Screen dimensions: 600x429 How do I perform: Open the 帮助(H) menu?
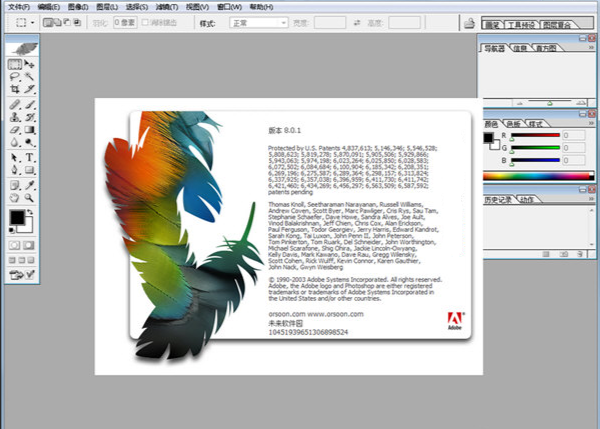pos(261,7)
